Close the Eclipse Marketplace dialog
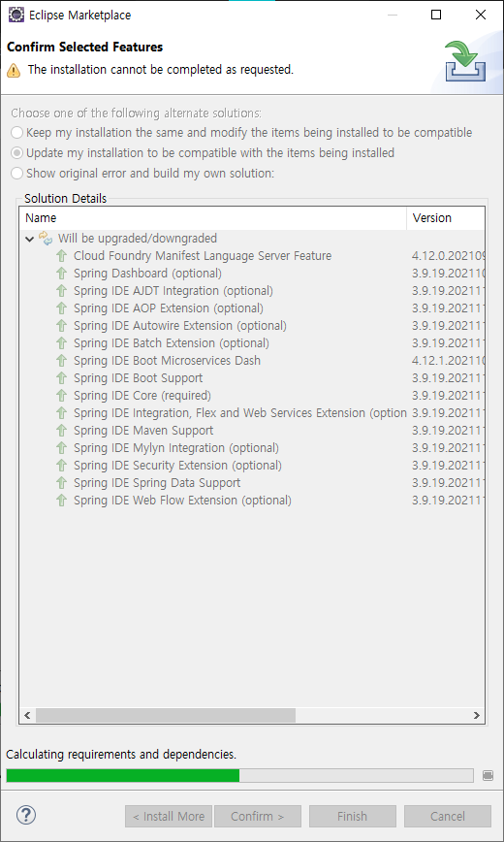The image size is (504, 842). pos(481,16)
